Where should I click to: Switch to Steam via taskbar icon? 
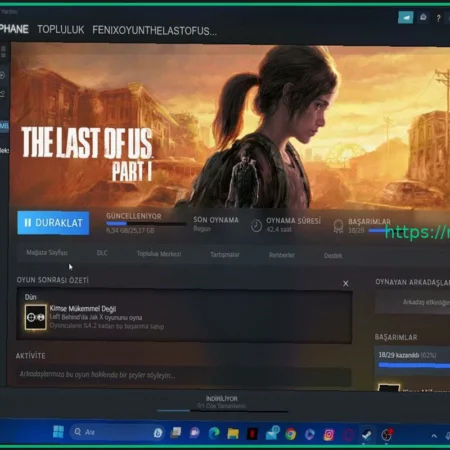pos(367,435)
